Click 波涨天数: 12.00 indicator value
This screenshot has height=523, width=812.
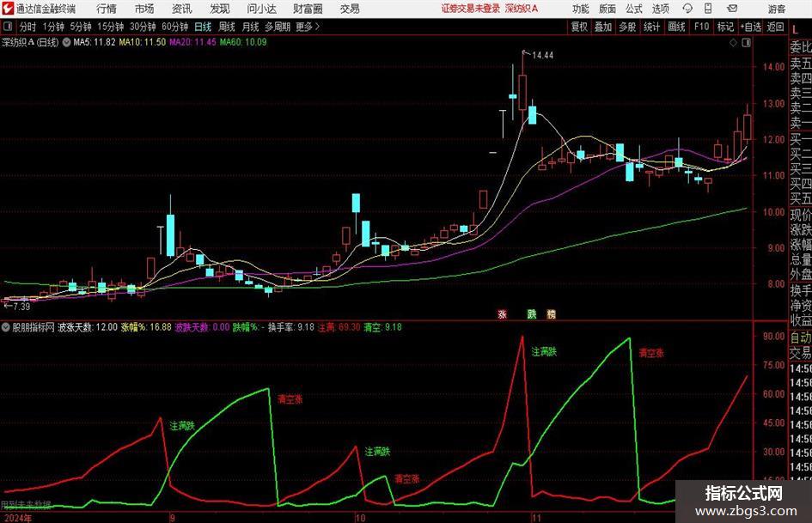88,327
